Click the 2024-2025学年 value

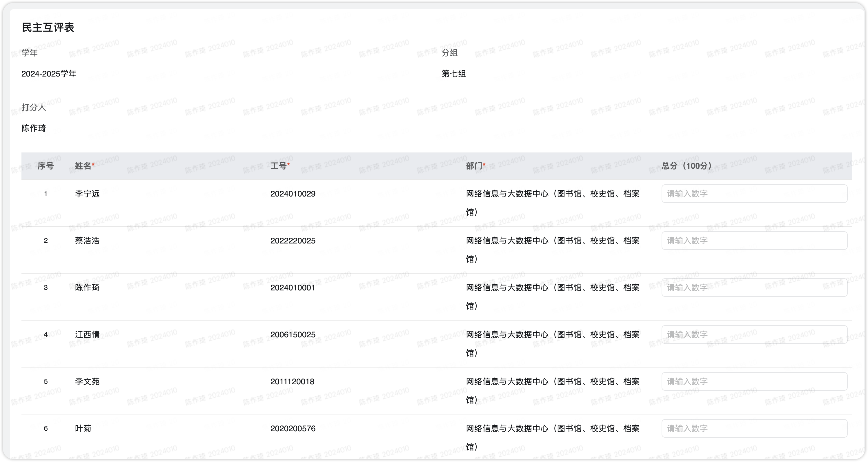[x=49, y=74]
